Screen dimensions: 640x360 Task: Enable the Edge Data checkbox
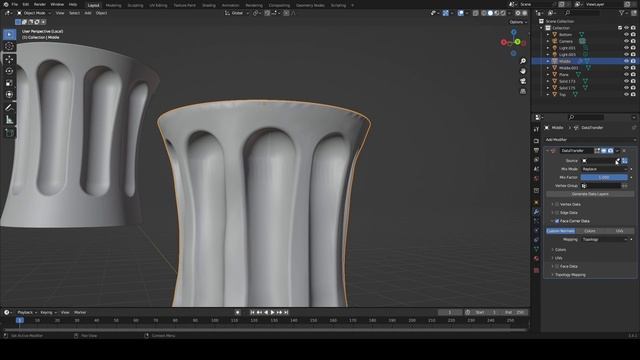(x=557, y=213)
